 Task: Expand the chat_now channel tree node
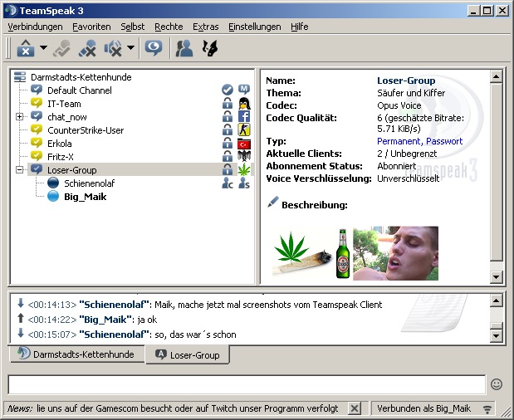(20, 117)
